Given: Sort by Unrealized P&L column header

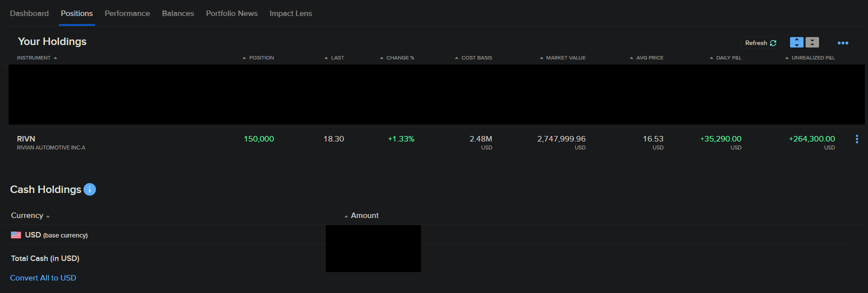Looking at the screenshot, I should pos(813,58).
